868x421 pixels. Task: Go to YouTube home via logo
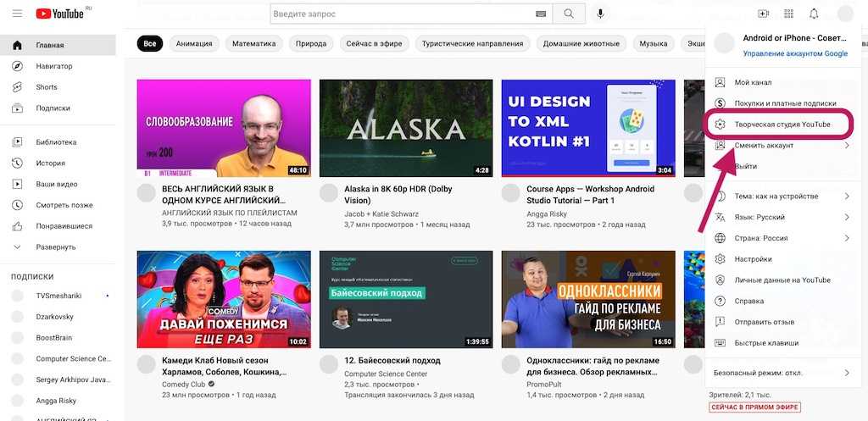61,14
